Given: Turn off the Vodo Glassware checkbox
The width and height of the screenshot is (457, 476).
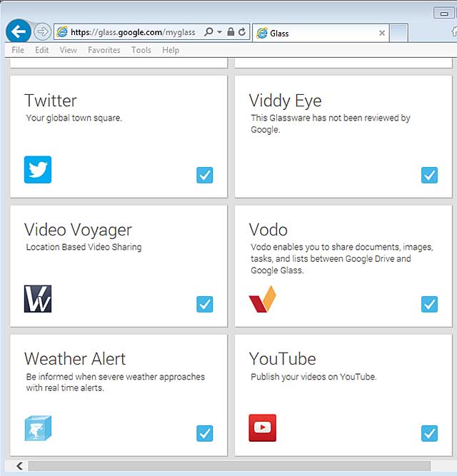Looking at the screenshot, I should [x=429, y=304].
